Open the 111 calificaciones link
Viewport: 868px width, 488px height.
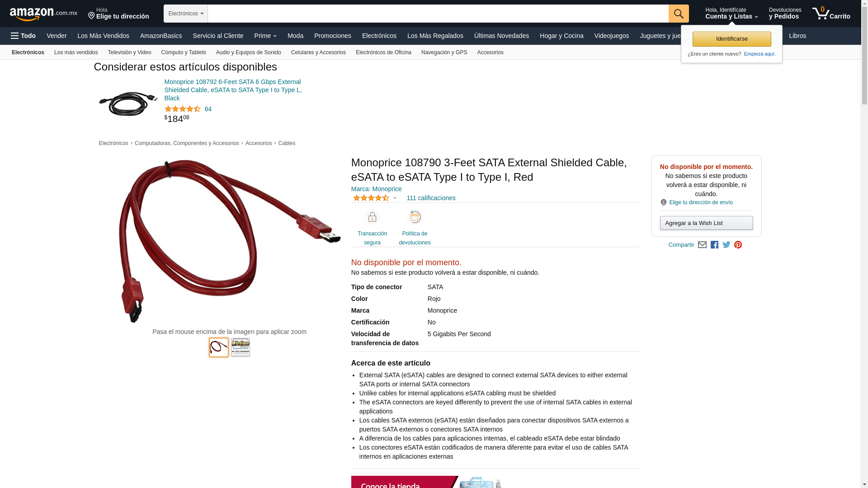[431, 198]
